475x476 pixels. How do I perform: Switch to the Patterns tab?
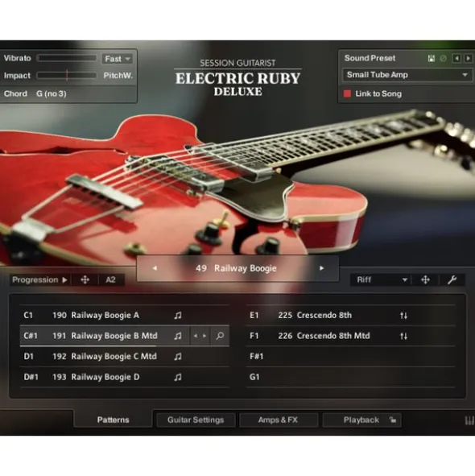pos(113,420)
